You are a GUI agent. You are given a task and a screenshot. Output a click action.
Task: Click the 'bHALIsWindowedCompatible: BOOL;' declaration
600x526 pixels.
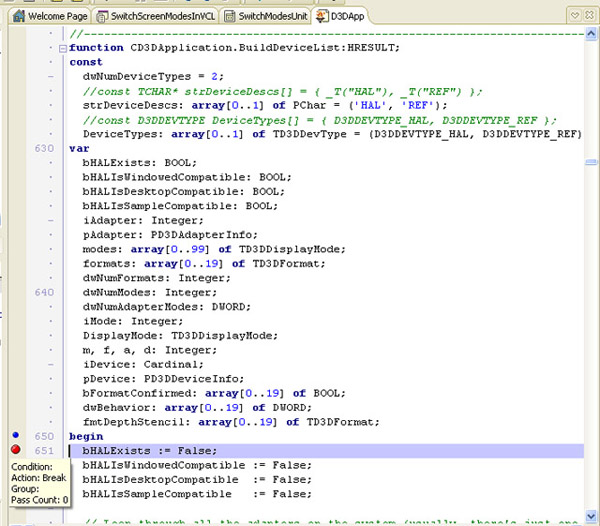click(187, 177)
